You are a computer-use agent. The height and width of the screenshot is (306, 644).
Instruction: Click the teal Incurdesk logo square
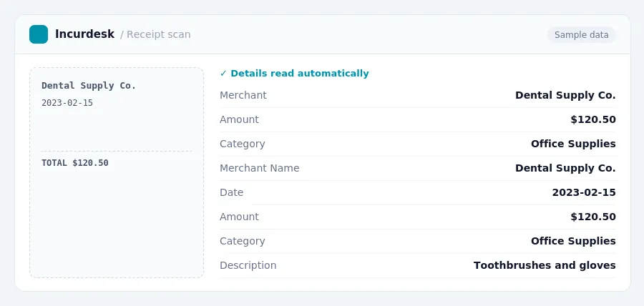tap(39, 34)
